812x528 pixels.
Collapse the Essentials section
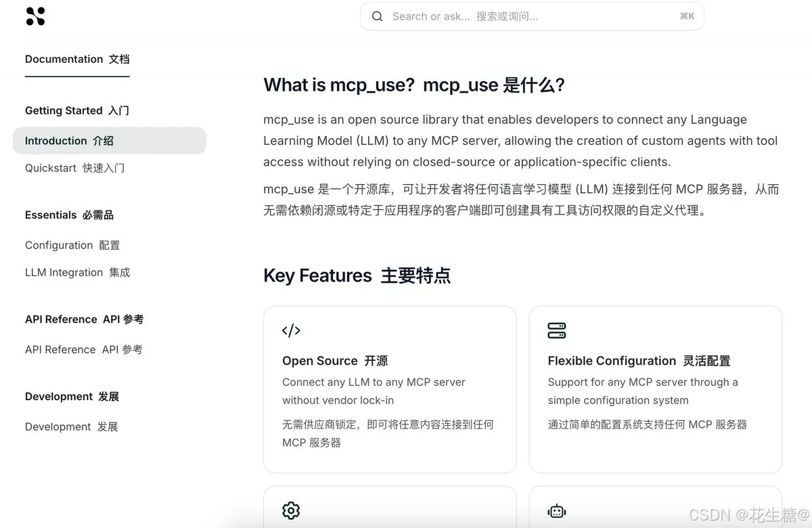click(x=68, y=215)
